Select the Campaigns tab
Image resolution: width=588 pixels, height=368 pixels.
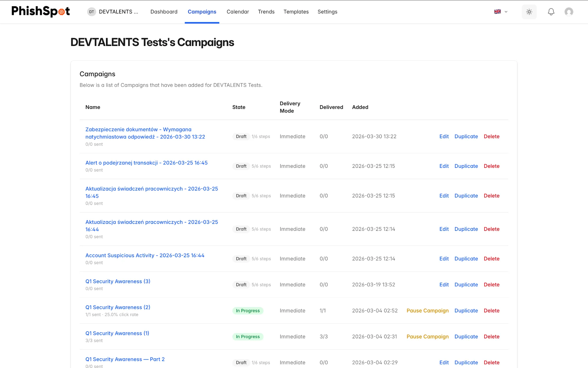pyautogui.click(x=202, y=12)
